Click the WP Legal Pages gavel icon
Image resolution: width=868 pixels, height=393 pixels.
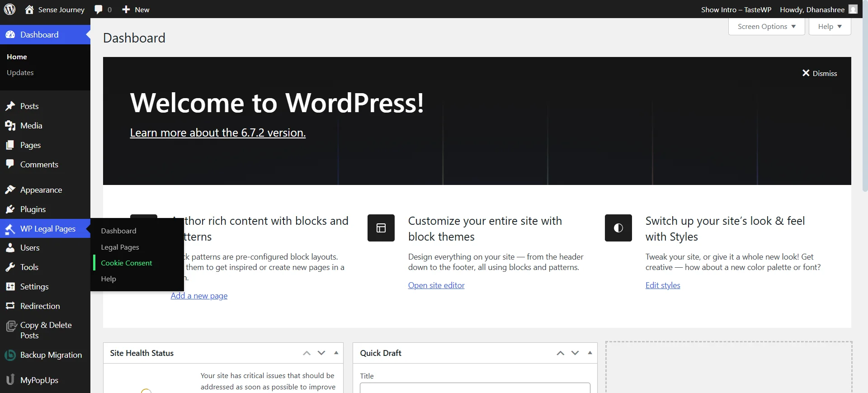[x=10, y=229]
